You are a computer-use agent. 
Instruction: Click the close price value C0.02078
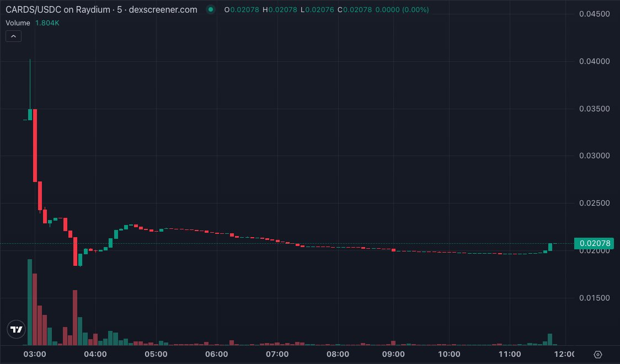pos(355,10)
